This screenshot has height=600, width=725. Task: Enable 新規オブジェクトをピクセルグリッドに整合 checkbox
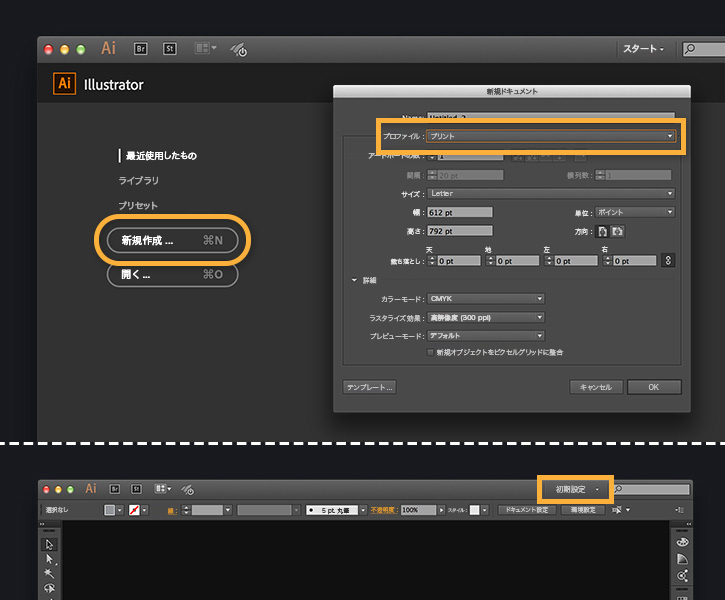click(430, 352)
